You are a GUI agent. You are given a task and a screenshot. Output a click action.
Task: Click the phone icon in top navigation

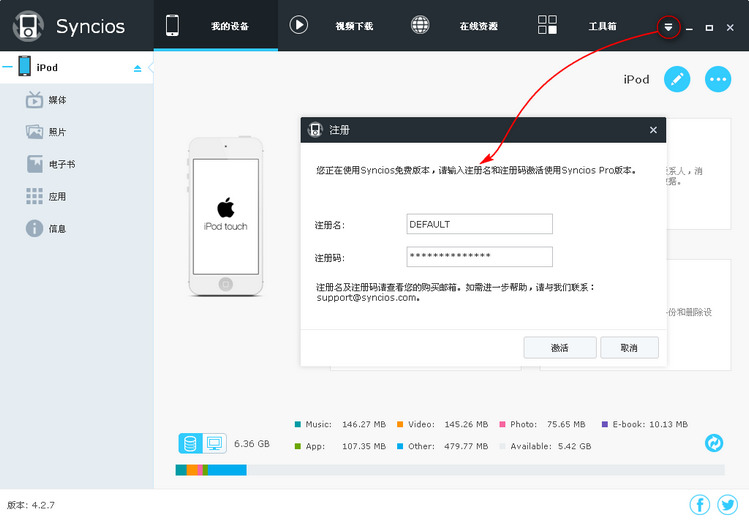(x=172, y=25)
